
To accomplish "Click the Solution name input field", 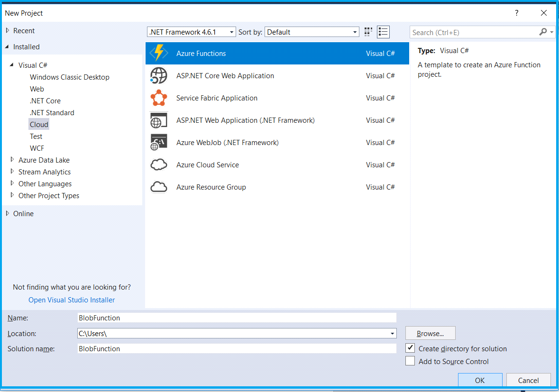I will pos(237,348).
